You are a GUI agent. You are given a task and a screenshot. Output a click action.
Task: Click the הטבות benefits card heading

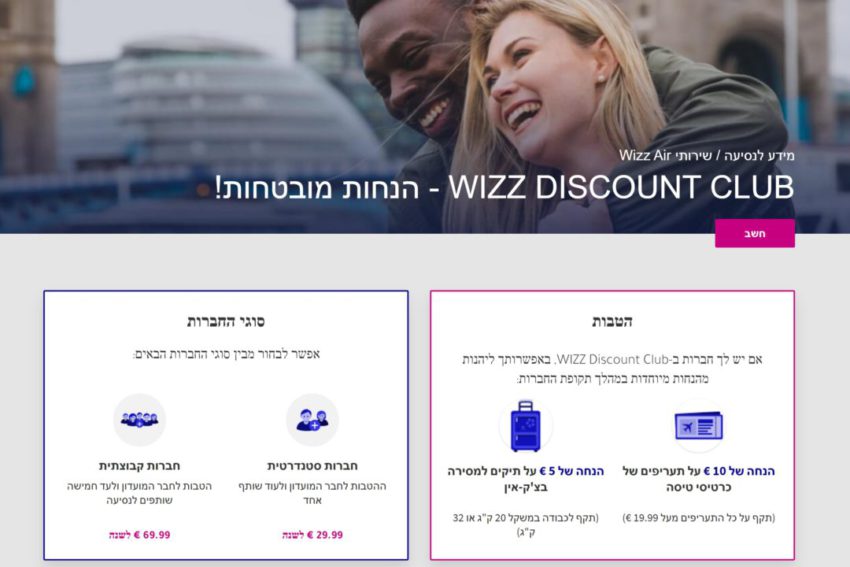tap(612, 321)
